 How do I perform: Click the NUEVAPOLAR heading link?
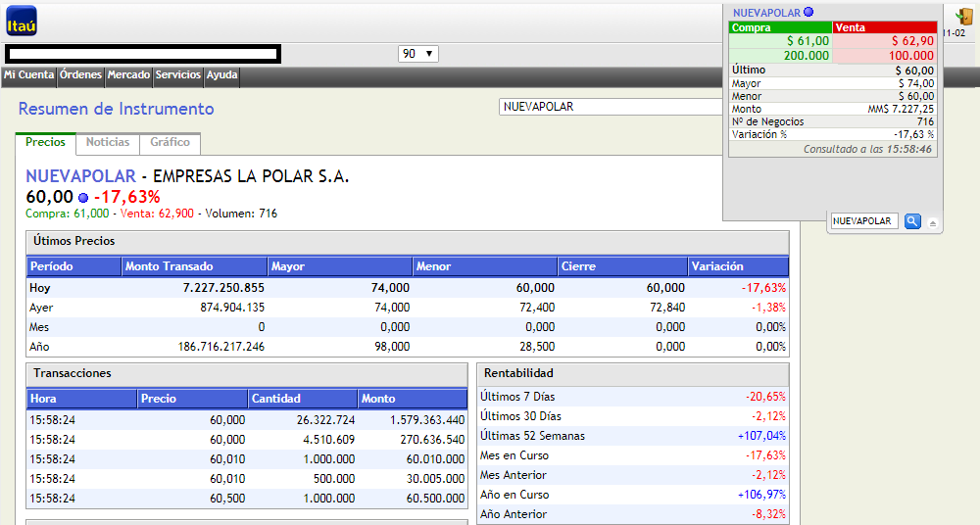(x=80, y=176)
